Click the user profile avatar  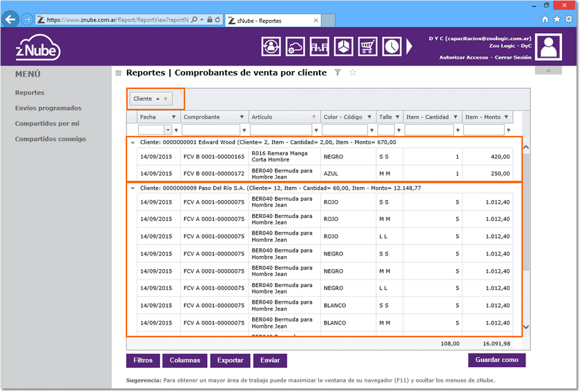click(548, 47)
